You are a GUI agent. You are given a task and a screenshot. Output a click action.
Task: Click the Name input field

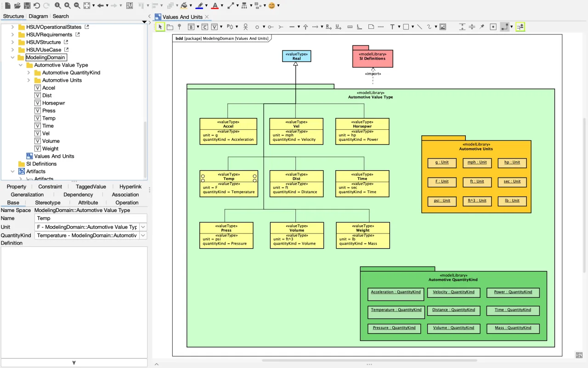point(91,218)
